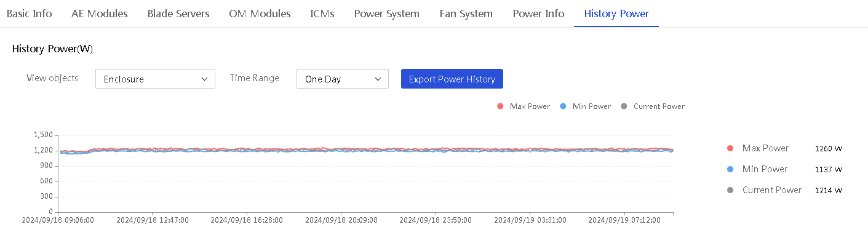Toggle Max Power series in chart legend

click(524, 106)
